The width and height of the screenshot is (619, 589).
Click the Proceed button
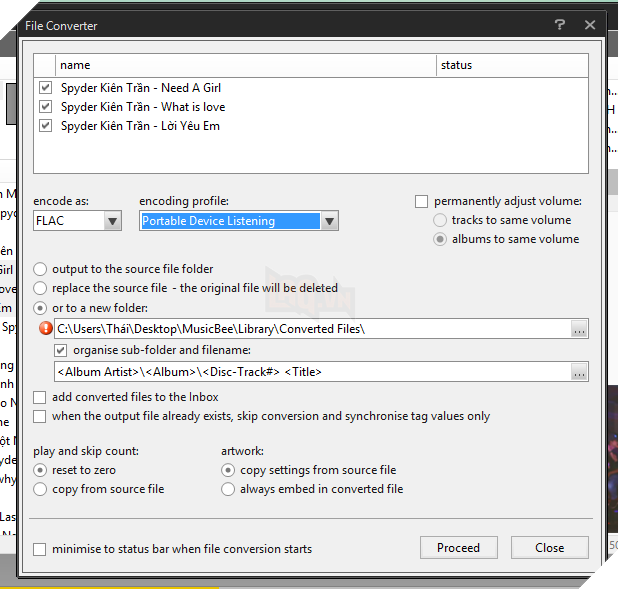pyautogui.click(x=458, y=548)
